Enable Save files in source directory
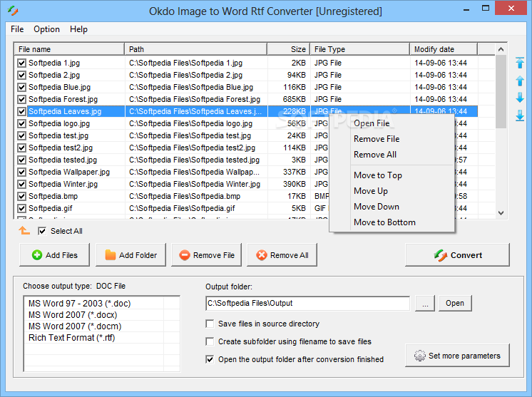Viewport: 532px width, 397px height. point(210,324)
